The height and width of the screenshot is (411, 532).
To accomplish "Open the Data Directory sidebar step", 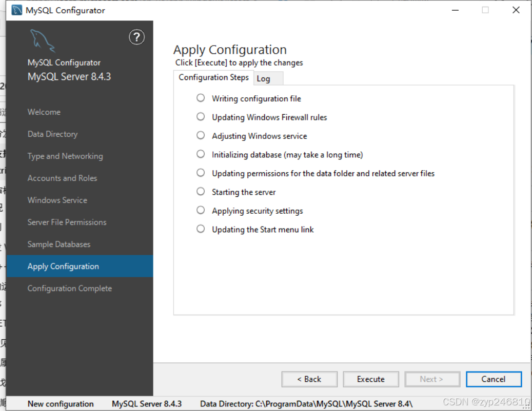I will tap(53, 134).
